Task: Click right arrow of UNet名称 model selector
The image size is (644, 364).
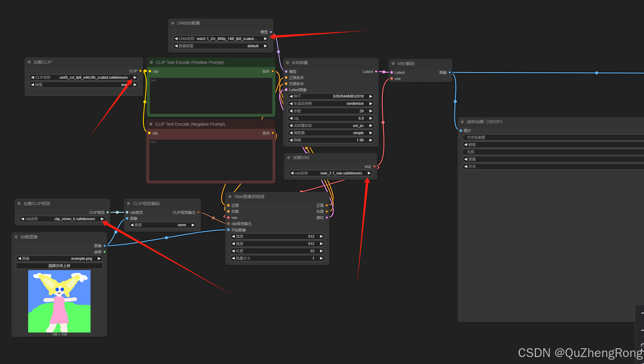Action: [x=265, y=39]
